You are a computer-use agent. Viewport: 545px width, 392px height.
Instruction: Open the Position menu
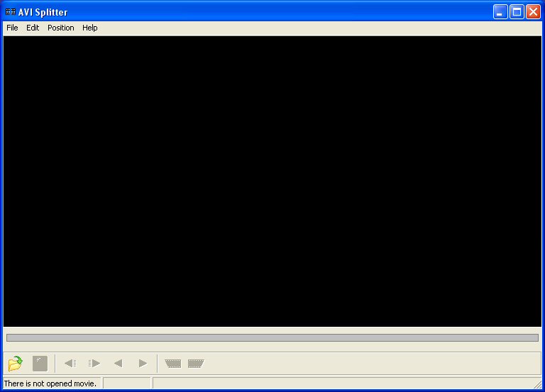61,28
